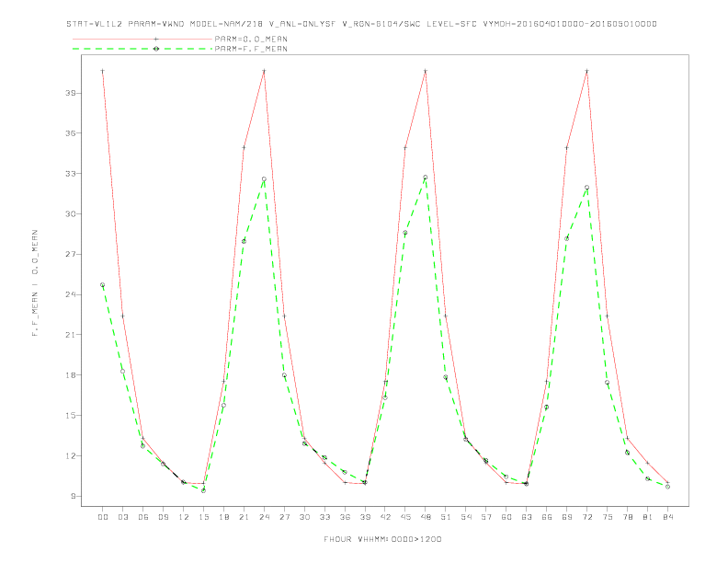
Task: Click x-axis tick label 72
Action: [x=587, y=517]
